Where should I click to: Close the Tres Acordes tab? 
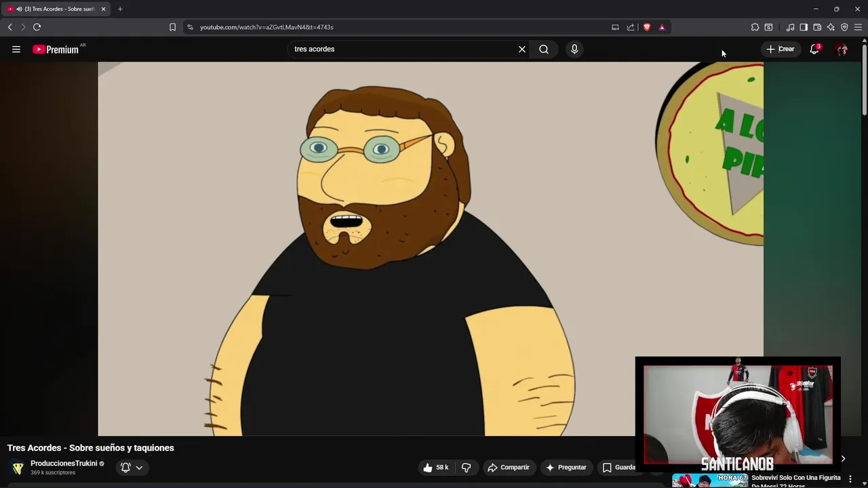pos(103,9)
